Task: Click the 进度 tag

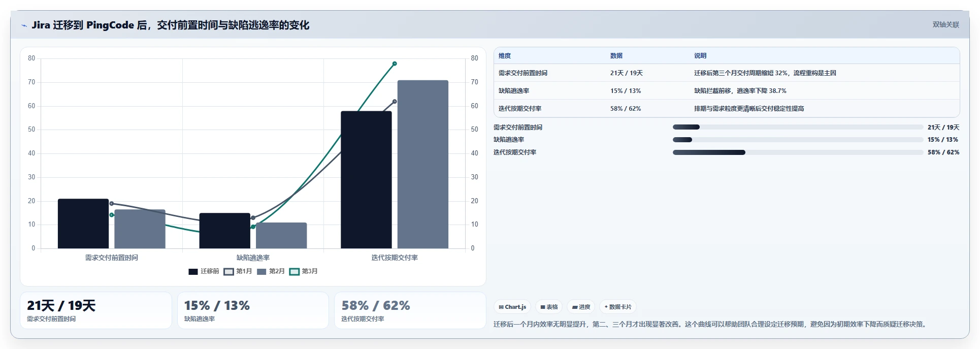Action: click(581, 307)
